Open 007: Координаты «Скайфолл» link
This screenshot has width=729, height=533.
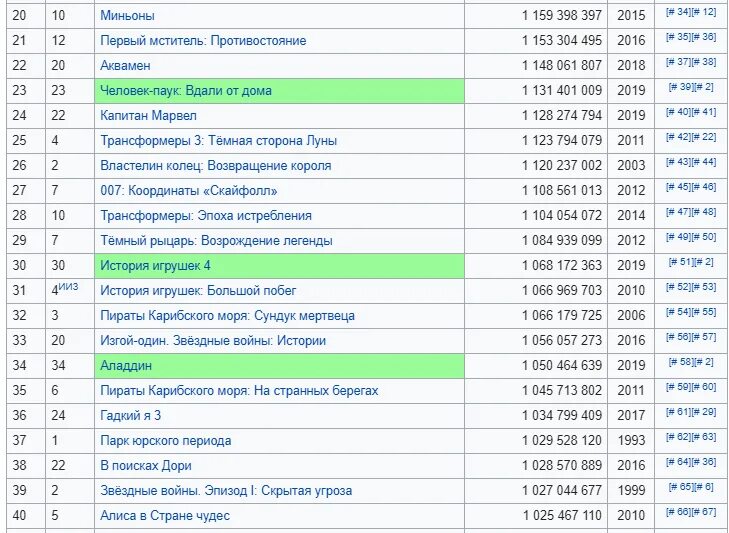click(x=189, y=191)
